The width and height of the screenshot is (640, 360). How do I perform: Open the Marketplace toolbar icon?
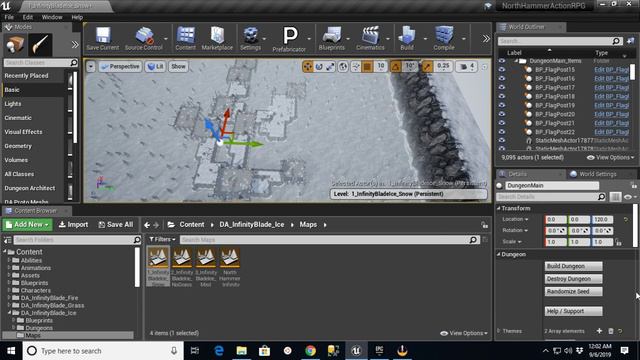point(217,39)
